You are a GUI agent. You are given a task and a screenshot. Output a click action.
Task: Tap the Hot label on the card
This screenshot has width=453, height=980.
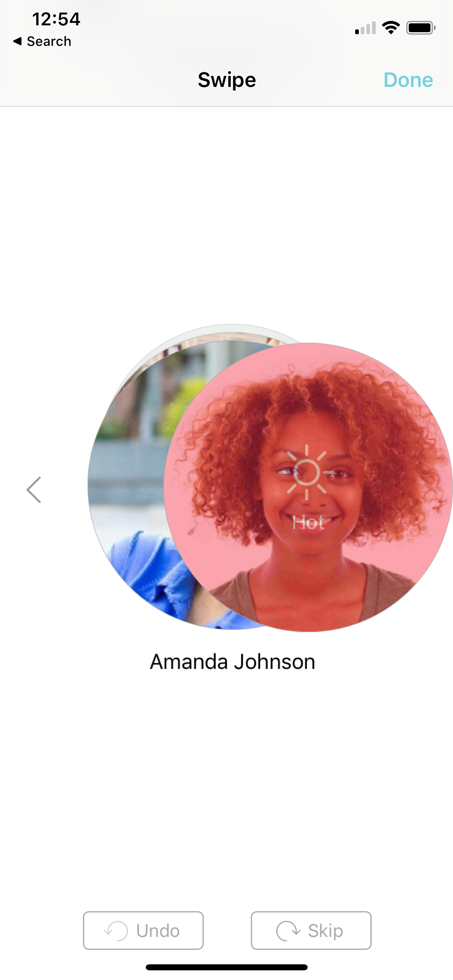[308, 522]
